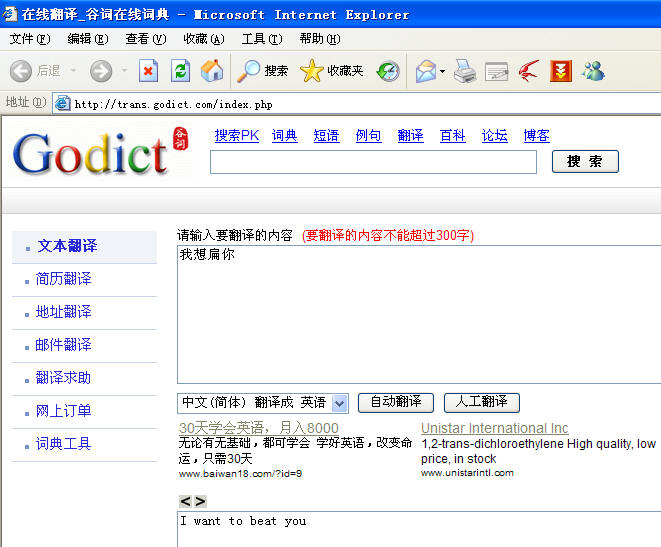This screenshot has height=547, width=661.
Task: Click the Stop loading icon
Action: point(148,71)
